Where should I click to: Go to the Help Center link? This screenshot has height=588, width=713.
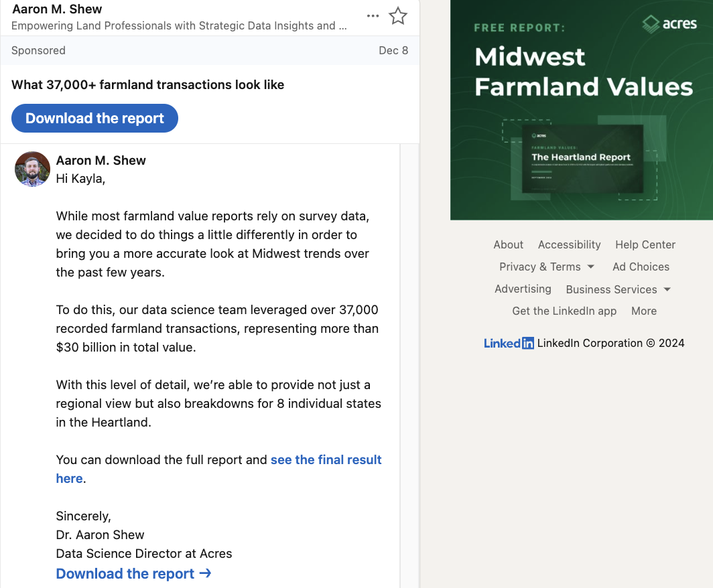[x=645, y=244]
